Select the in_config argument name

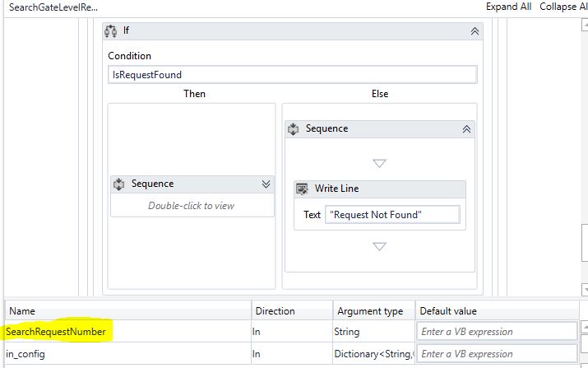25,354
